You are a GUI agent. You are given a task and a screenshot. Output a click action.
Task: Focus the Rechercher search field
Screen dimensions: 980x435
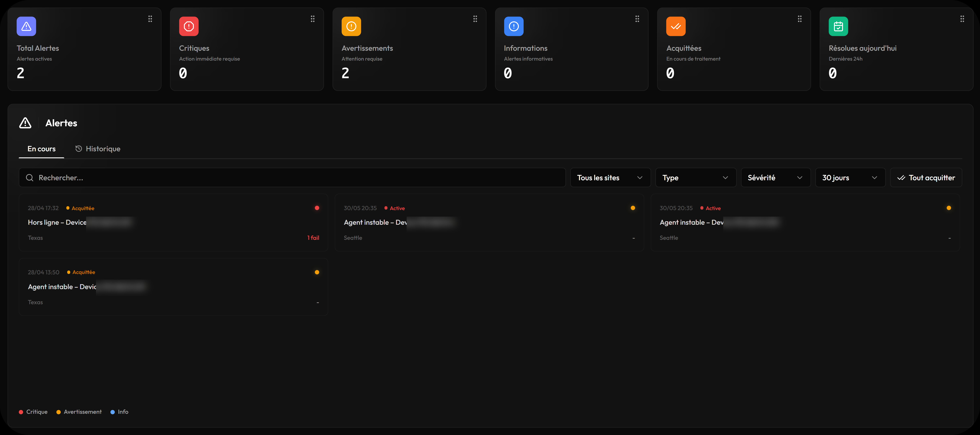(292, 178)
